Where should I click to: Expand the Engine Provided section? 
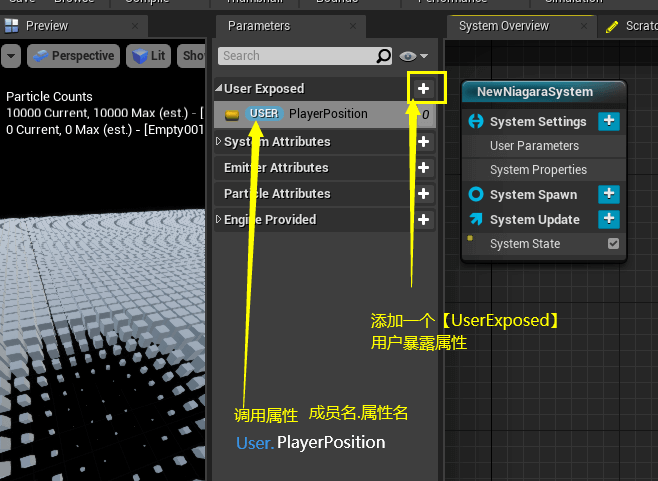(218, 220)
